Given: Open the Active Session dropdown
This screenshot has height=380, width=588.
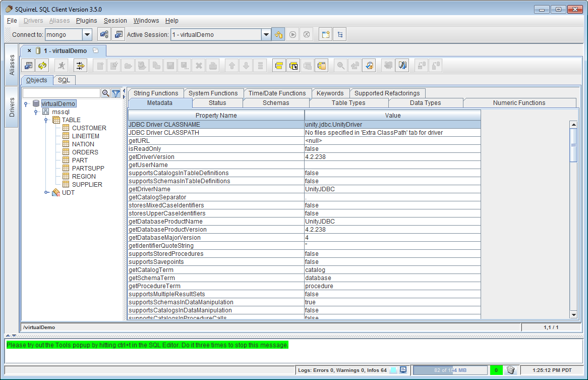Looking at the screenshot, I should coord(266,35).
